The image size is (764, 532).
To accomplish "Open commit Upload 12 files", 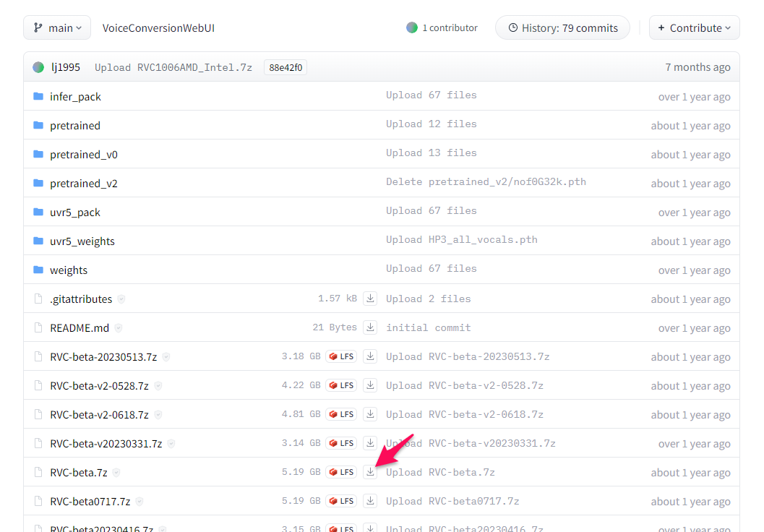I will click(x=432, y=124).
